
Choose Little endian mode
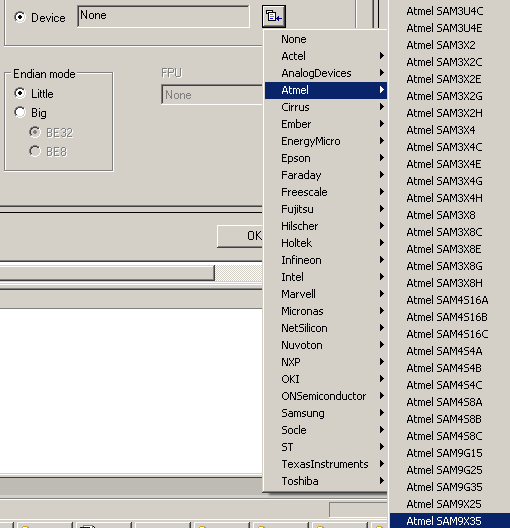[x=20, y=93]
